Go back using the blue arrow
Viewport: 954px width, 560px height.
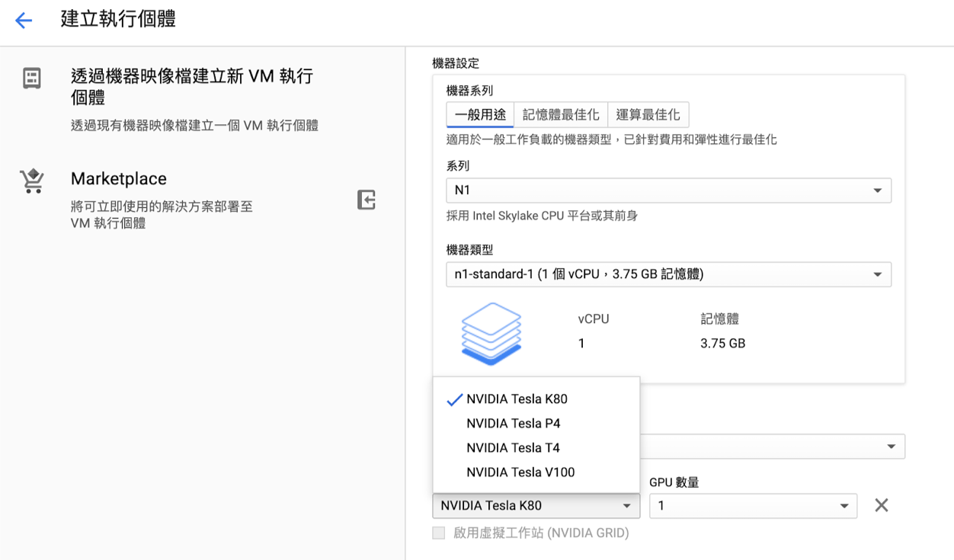(24, 21)
